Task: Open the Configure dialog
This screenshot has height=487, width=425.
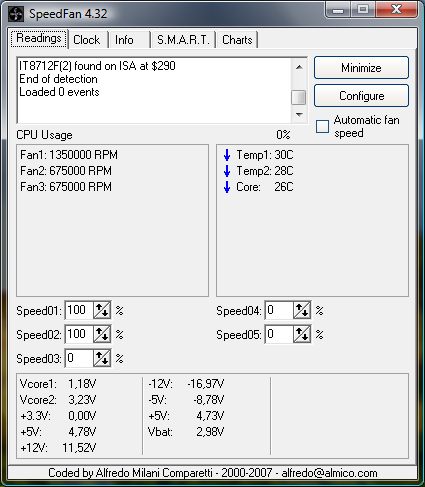Action: [x=361, y=96]
